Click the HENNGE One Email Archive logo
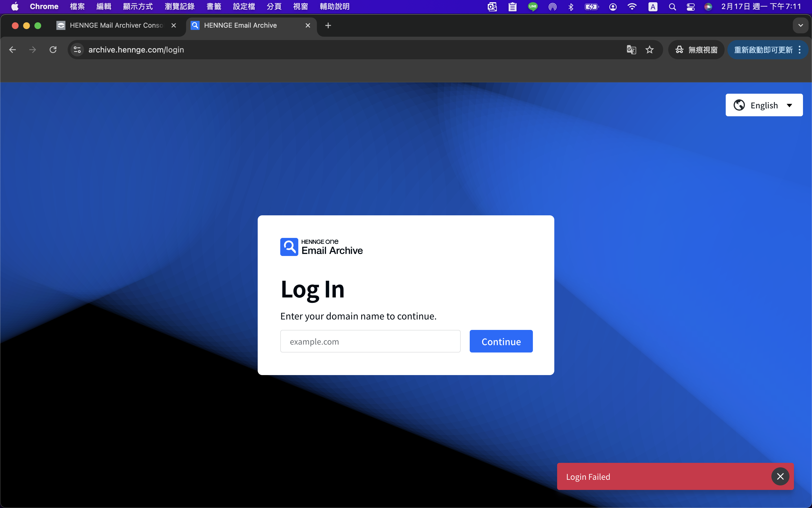This screenshot has width=812, height=508. (x=321, y=247)
